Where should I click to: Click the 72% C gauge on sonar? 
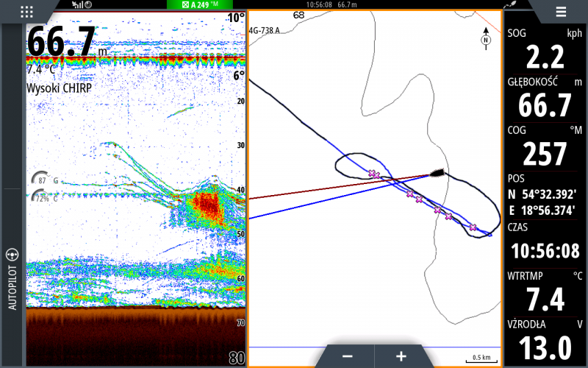point(46,197)
